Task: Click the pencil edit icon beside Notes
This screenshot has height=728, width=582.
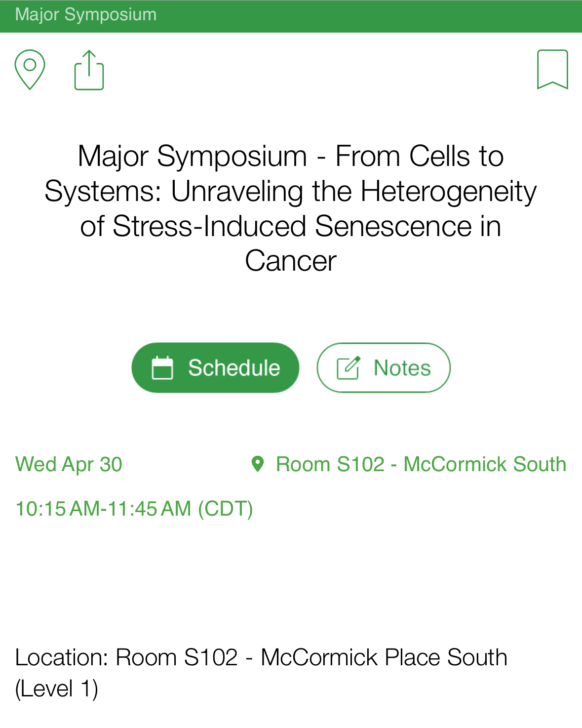Action: point(348,368)
